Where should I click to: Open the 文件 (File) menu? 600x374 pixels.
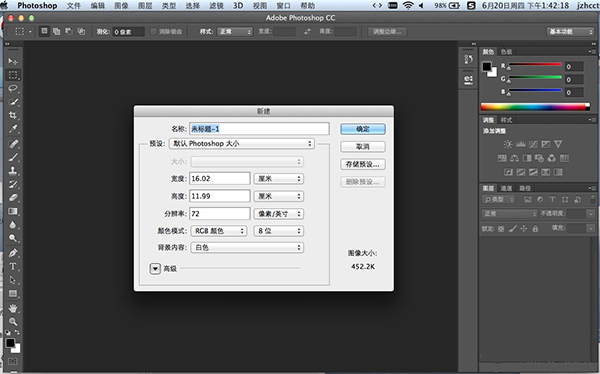[73, 6]
